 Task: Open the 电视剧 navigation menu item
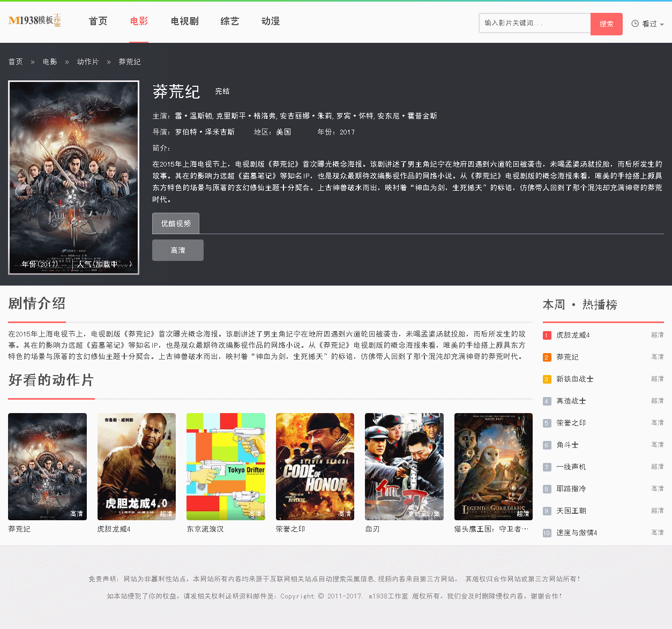click(184, 21)
